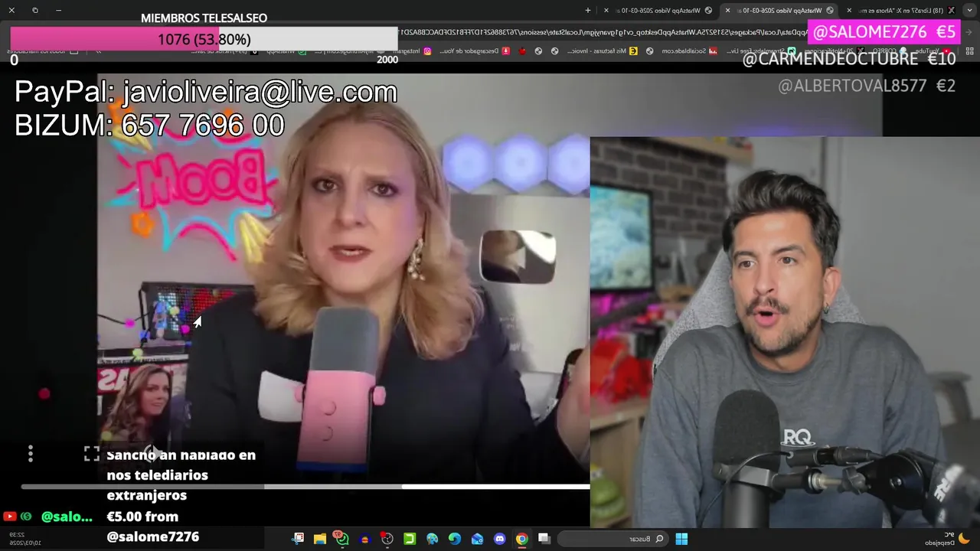Open WhatsApp from the taskbar
Image resolution: width=980 pixels, height=551 pixels.
(x=342, y=539)
